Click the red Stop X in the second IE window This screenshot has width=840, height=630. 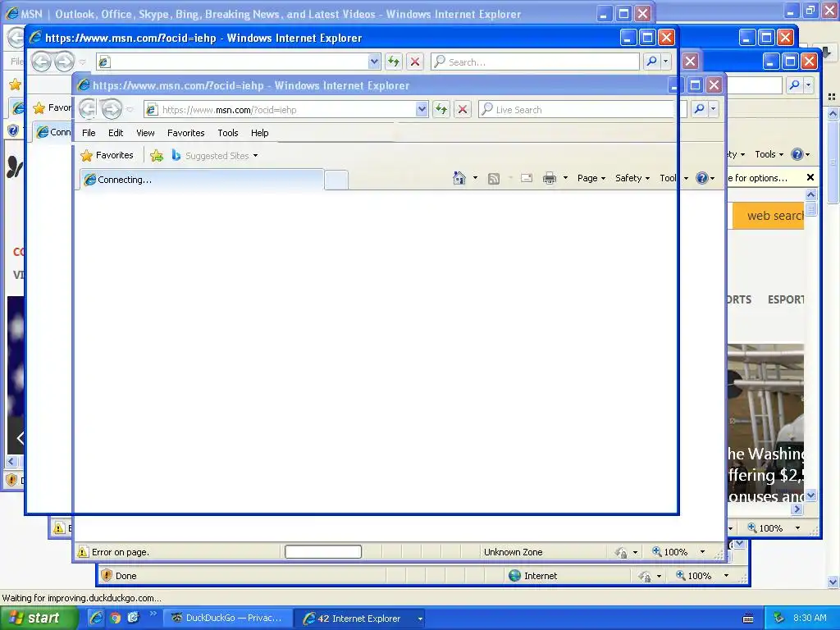414,62
